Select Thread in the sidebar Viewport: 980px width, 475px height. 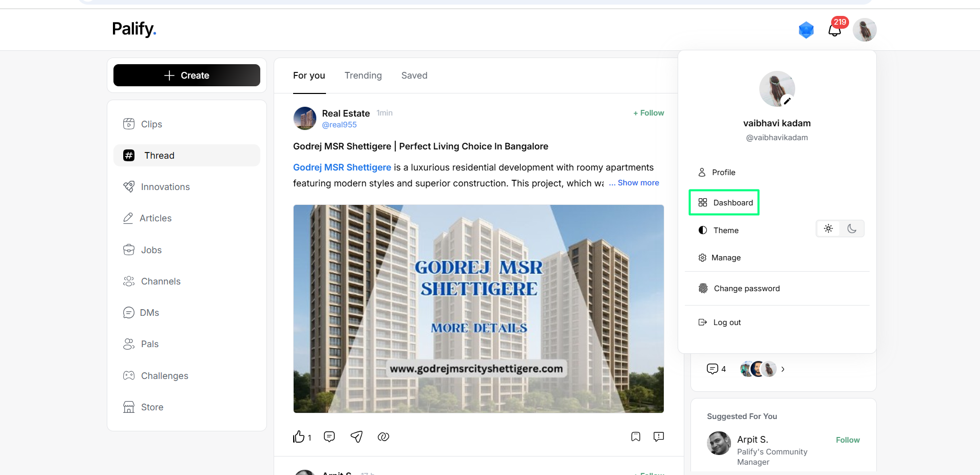(187, 155)
